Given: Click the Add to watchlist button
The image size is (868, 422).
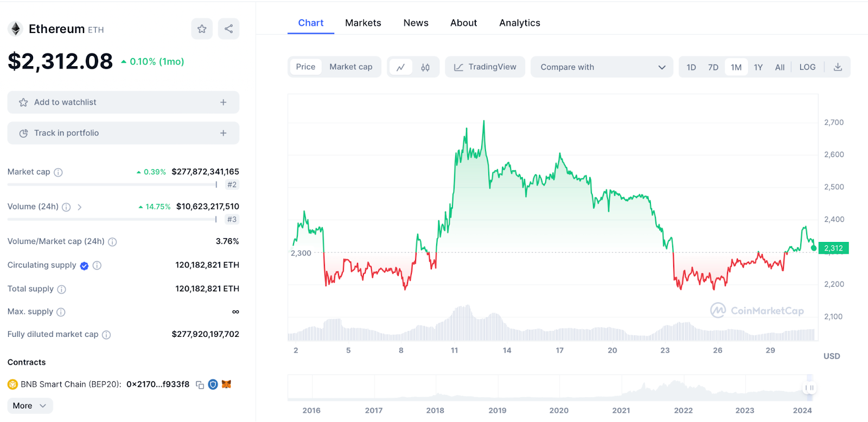Looking at the screenshot, I should click(123, 103).
